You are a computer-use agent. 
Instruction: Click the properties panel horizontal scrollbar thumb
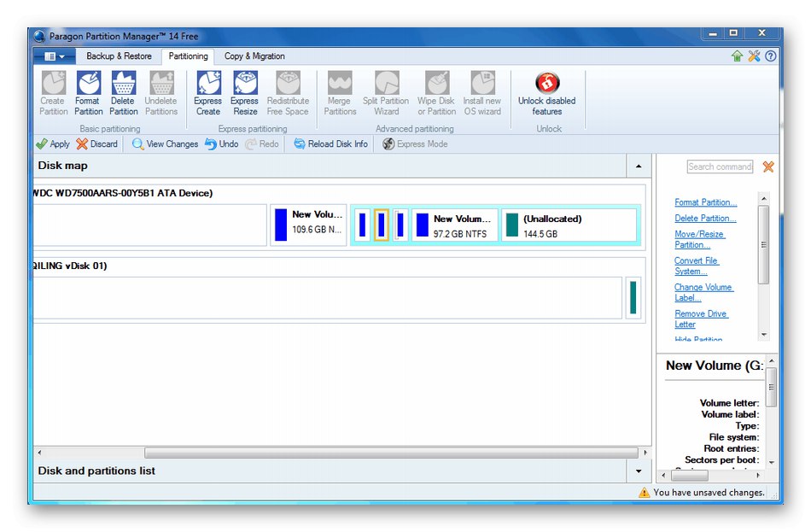click(x=690, y=475)
